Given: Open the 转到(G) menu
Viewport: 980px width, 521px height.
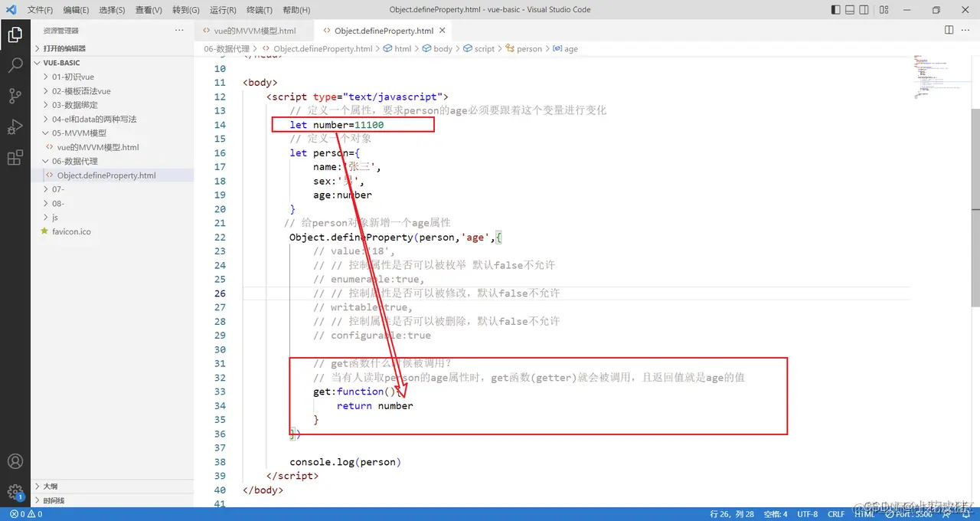Looking at the screenshot, I should (186, 10).
